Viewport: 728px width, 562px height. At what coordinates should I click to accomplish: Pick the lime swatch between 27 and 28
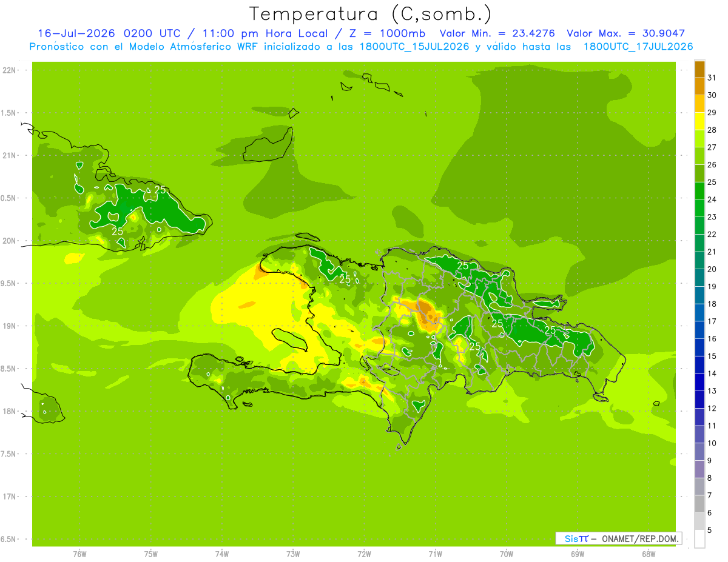699,139
